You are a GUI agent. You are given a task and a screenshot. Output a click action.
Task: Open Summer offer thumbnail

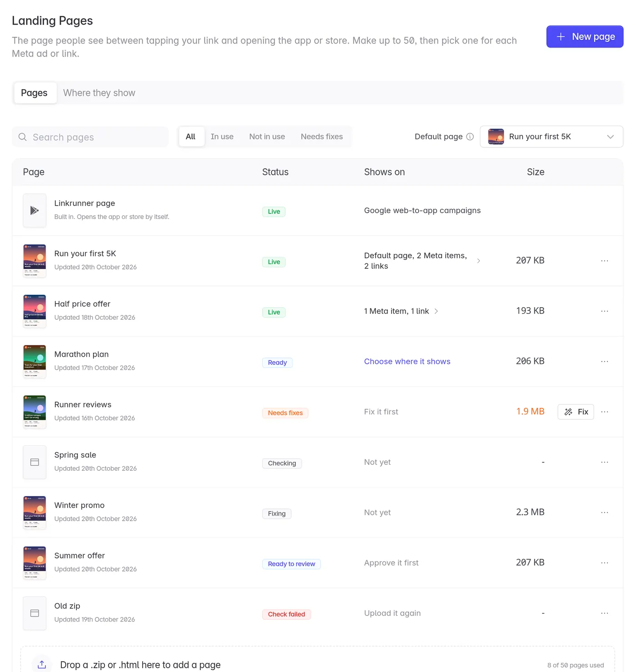coord(35,563)
